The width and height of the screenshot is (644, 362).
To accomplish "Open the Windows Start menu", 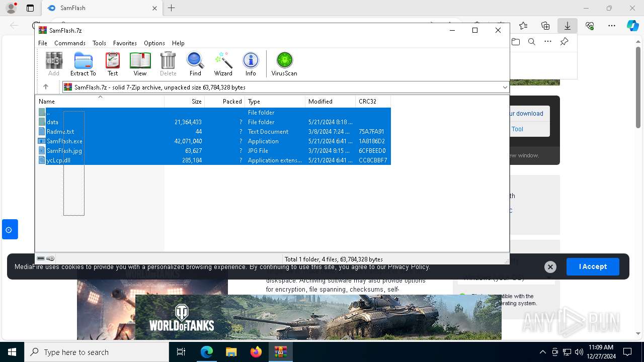I will (x=12, y=352).
